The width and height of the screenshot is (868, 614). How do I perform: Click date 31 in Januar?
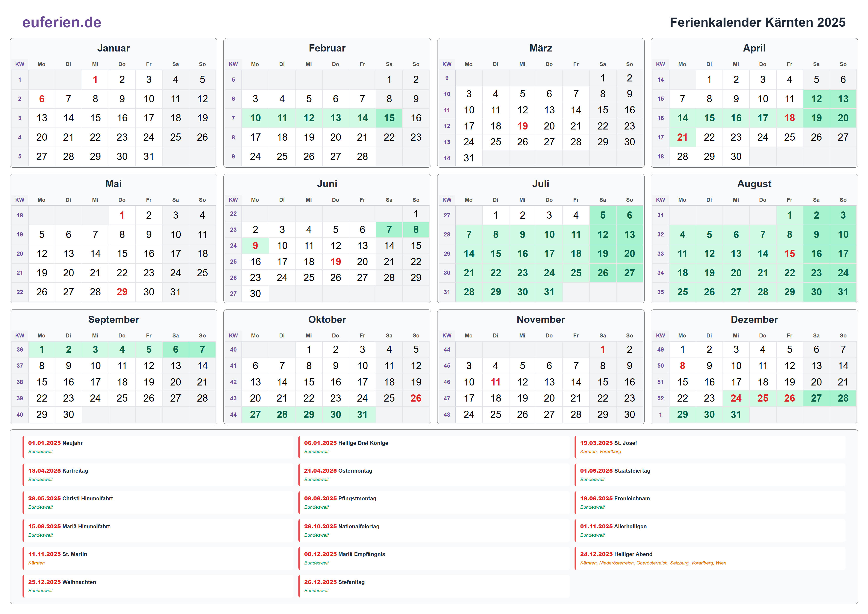pyautogui.click(x=148, y=156)
